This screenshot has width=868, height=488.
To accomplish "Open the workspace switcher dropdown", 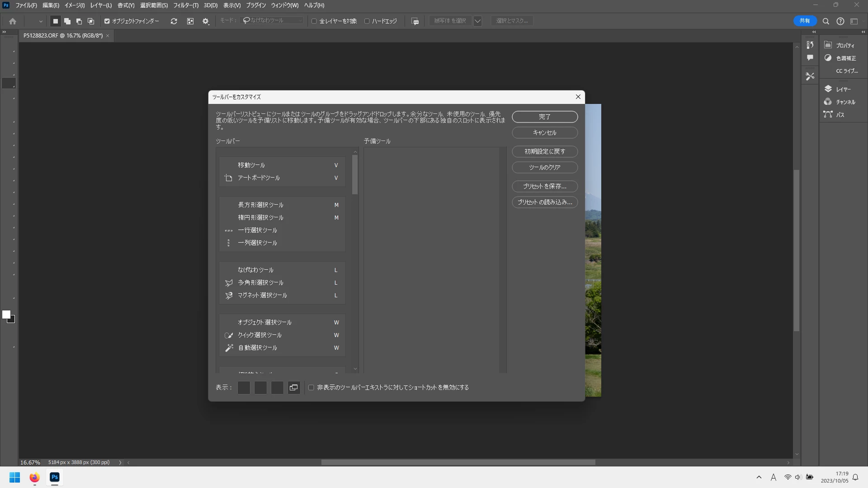I will point(854,21).
